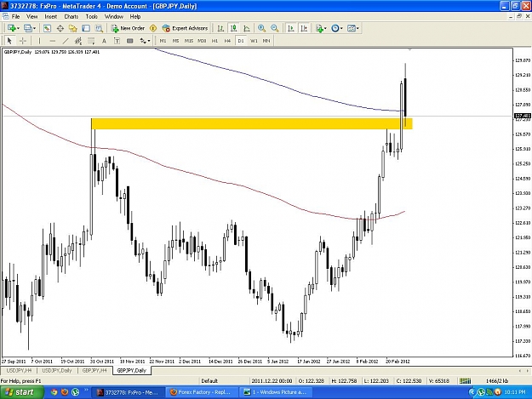Open the Tools menu
This screenshot has width=532, height=399.
91,17
